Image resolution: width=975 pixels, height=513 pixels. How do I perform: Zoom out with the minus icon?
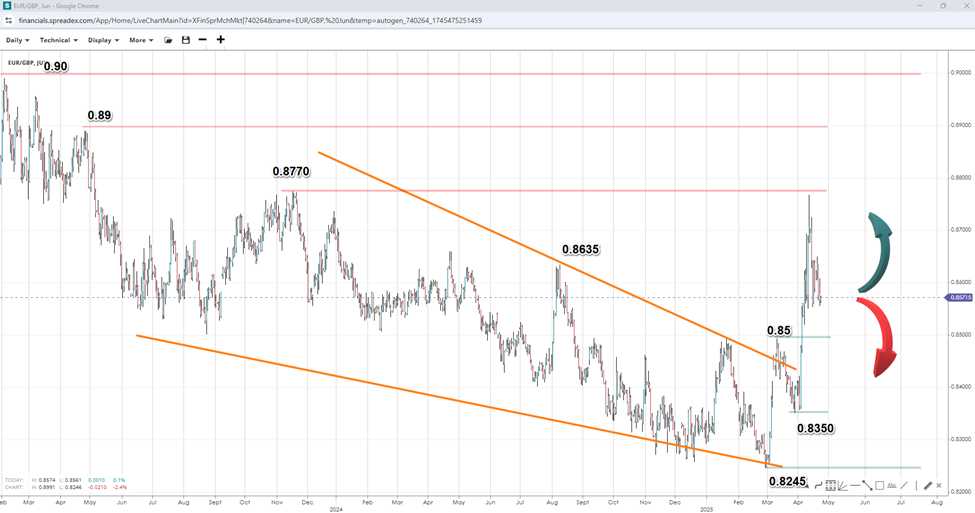(202, 40)
